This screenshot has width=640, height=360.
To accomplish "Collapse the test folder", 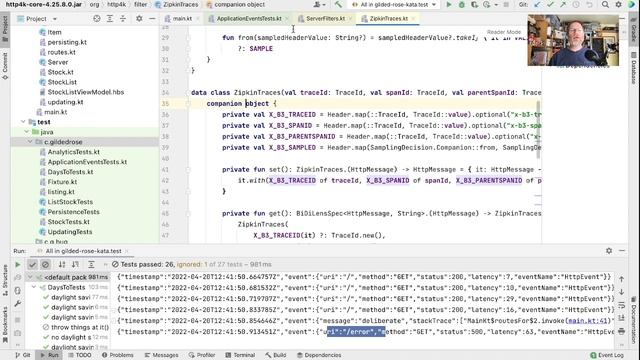I will click(x=23, y=122).
